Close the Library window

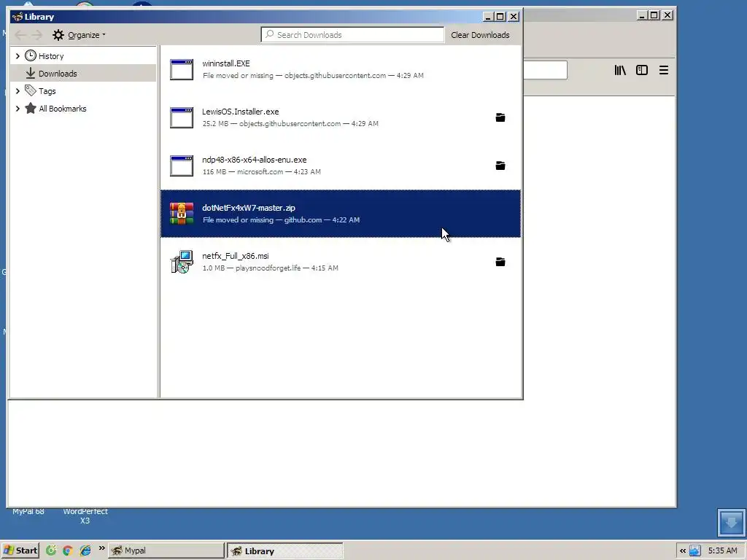tap(514, 17)
